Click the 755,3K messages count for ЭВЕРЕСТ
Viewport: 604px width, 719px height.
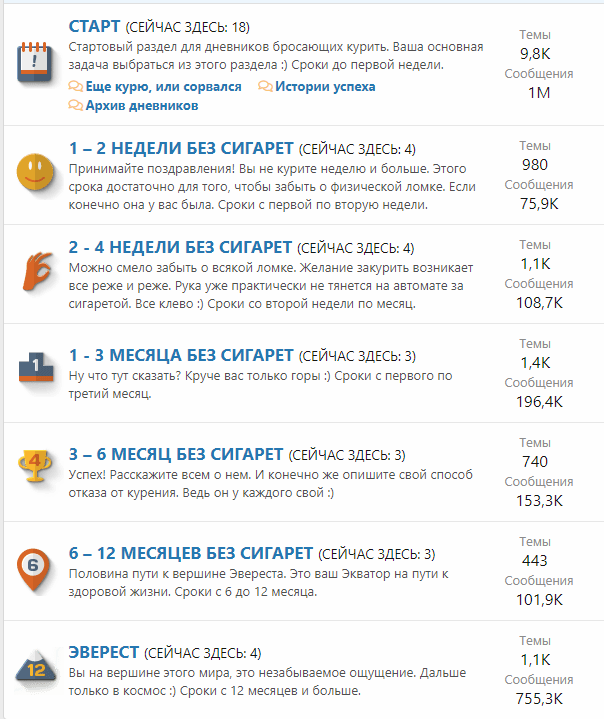coord(539,698)
